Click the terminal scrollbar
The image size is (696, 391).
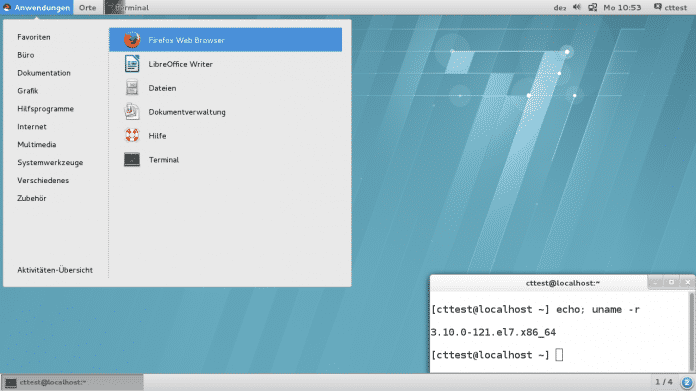[692, 331]
